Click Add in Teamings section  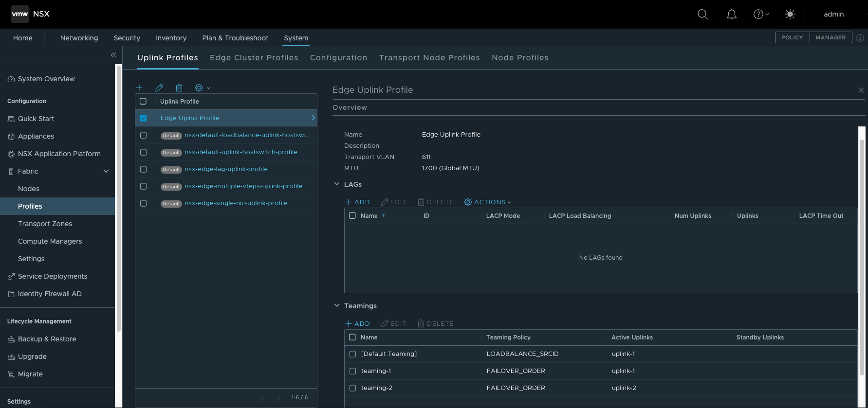357,323
